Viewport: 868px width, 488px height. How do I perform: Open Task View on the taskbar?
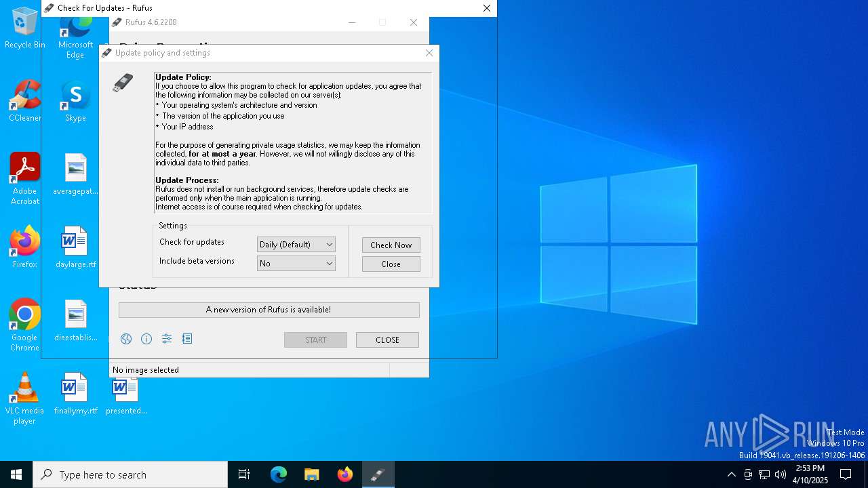[244, 474]
